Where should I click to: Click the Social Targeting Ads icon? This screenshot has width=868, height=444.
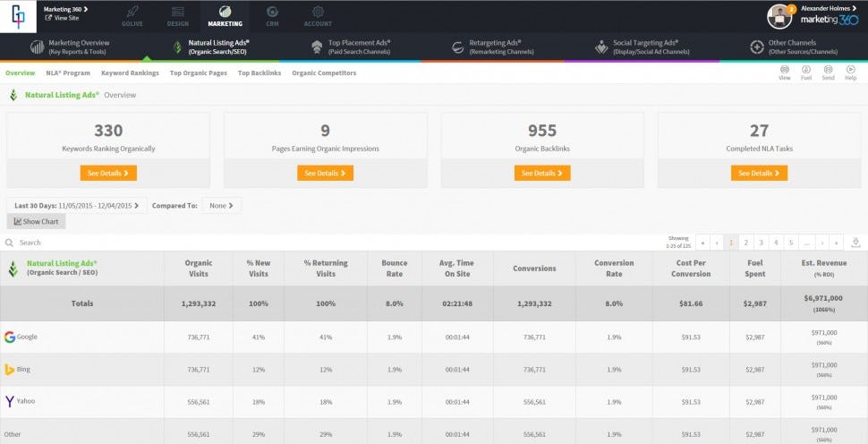click(x=601, y=47)
